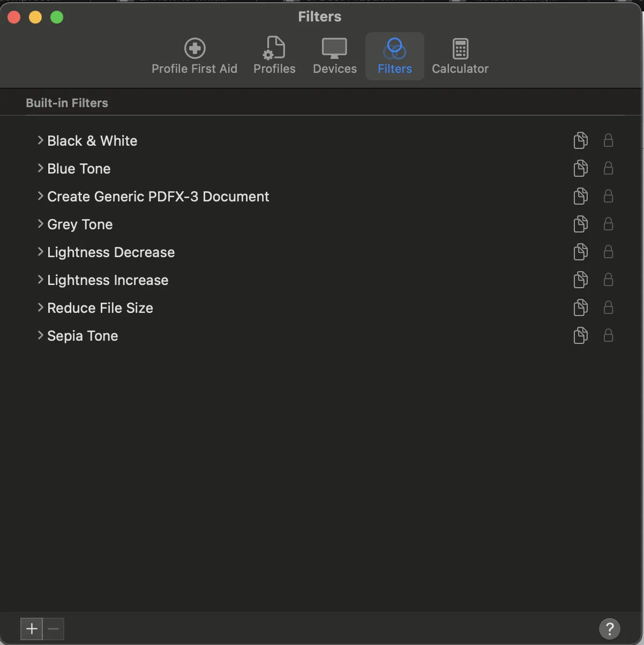Duplicate the Reduce File Size filter
The width and height of the screenshot is (644, 645).
point(581,307)
